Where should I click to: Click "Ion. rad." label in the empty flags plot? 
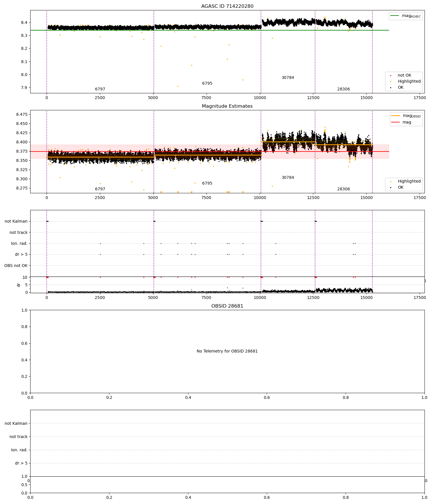[19, 450]
